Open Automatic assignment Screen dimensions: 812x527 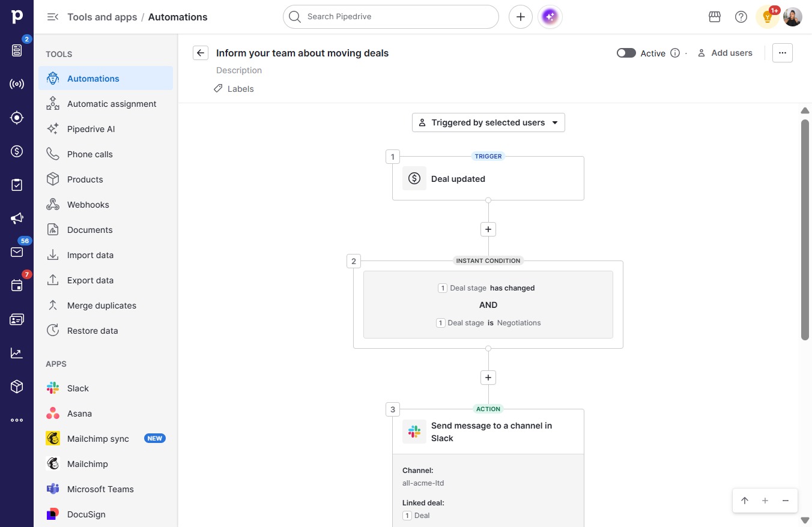[106, 104]
